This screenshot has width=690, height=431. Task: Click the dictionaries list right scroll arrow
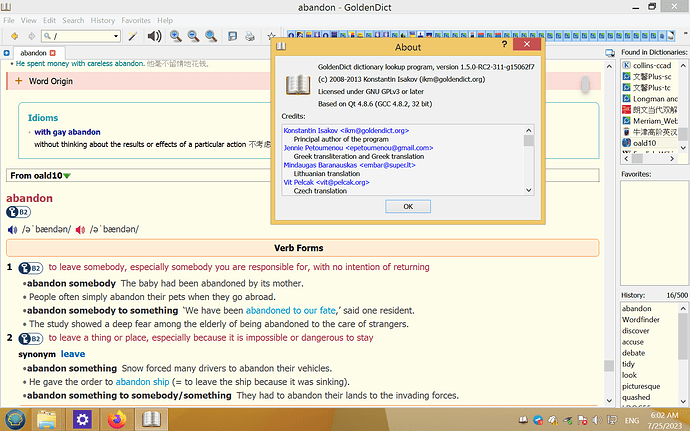tap(672, 158)
